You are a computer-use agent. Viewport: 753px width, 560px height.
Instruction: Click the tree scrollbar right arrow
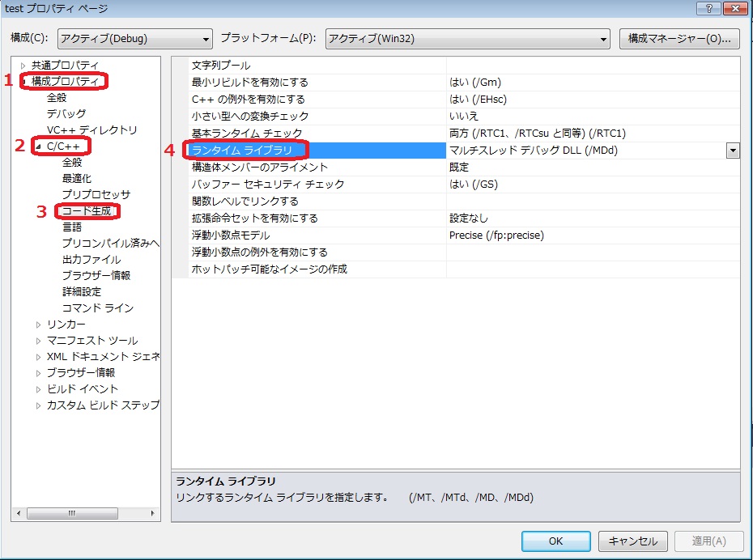(x=153, y=513)
